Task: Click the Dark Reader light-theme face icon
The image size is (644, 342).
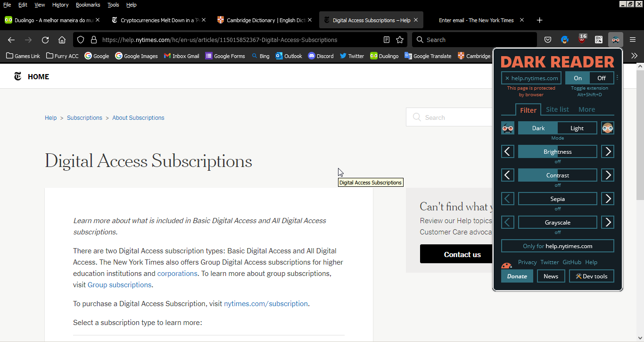Action: pos(608,128)
